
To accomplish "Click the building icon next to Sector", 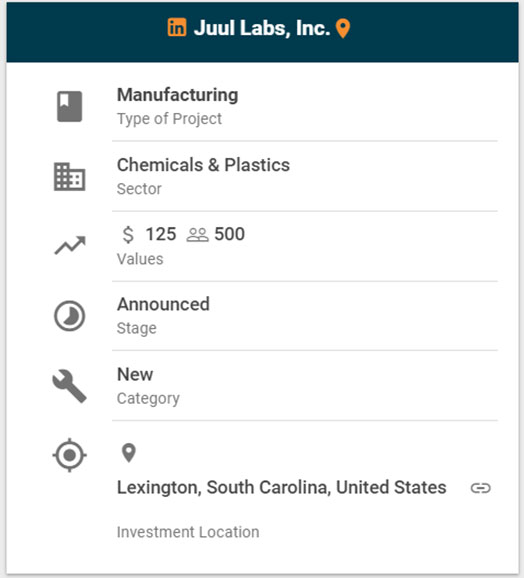I will 69,177.
